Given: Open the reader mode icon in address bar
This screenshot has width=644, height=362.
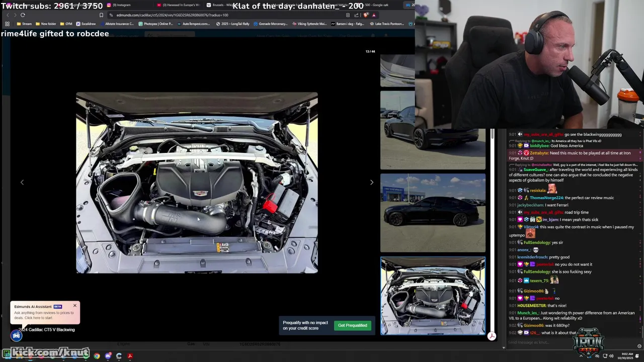Looking at the screenshot, I should 348,15.
